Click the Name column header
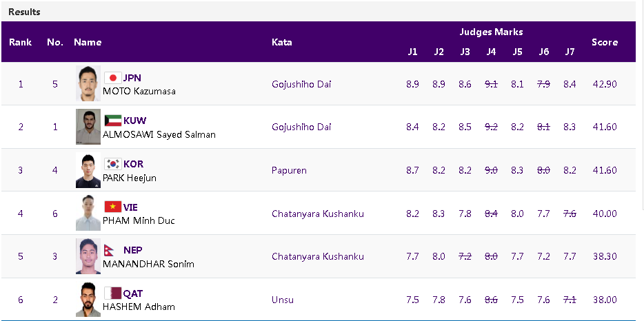 (x=88, y=42)
